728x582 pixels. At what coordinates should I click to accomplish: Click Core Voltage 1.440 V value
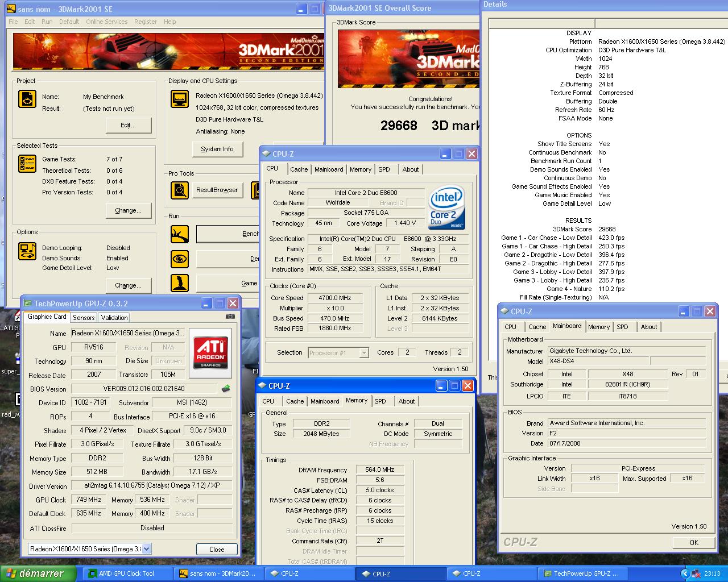click(x=405, y=223)
